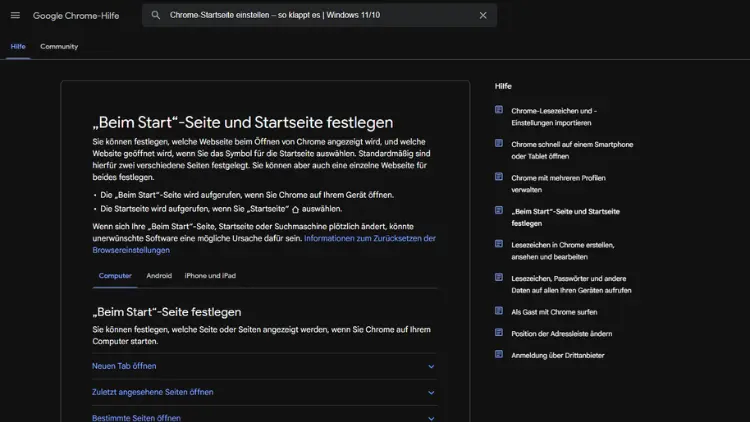Open Lesezeichen in Chrome erstellen article

pos(562,251)
